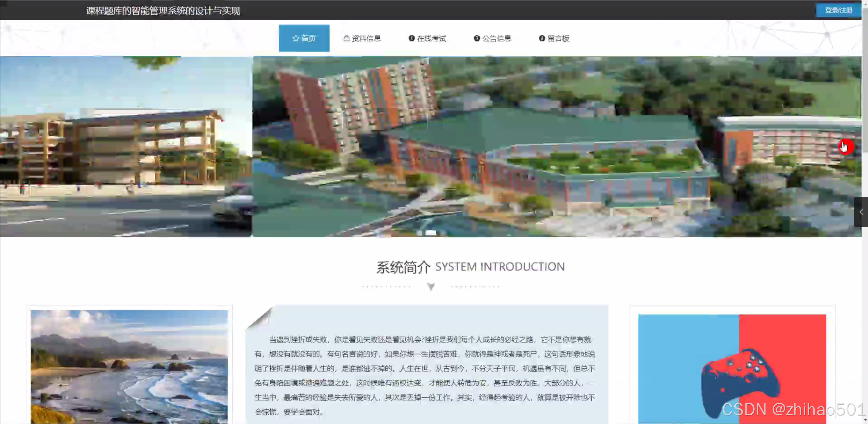The height and width of the screenshot is (424, 868).
Task: Click the clock icon beside 在线考试
Action: click(411, 38)
